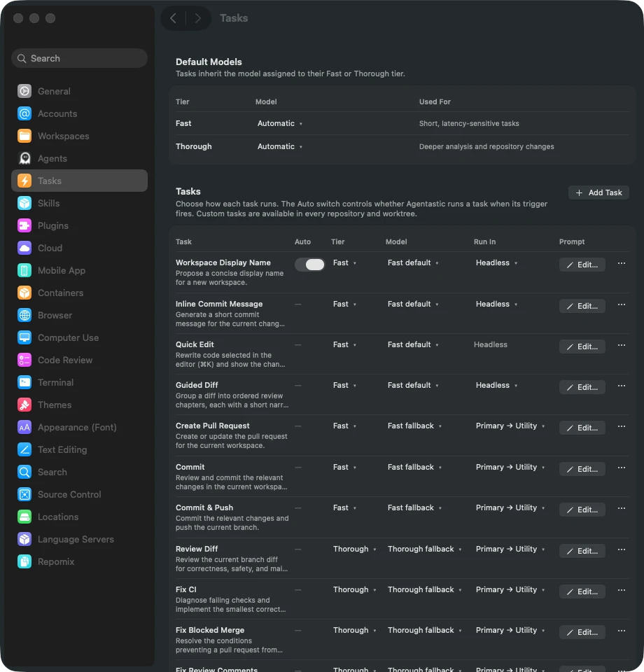The width and height of the screenshot is (644, 672).
Task: Go back with the left chevron
Action: 173,18
